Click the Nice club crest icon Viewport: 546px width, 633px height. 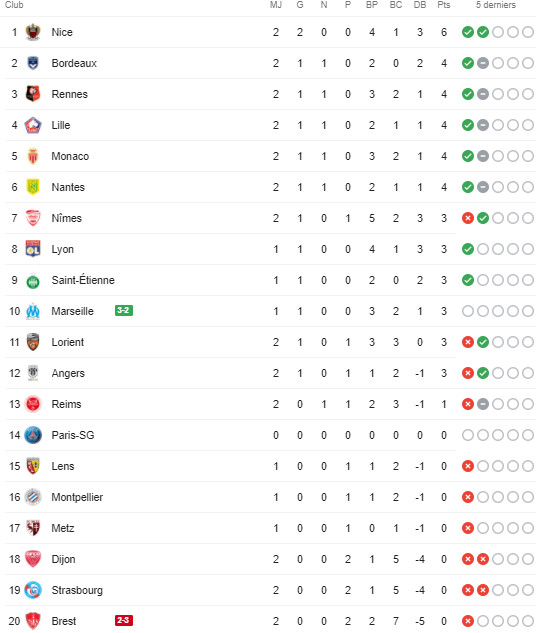(x=33, y=32)
